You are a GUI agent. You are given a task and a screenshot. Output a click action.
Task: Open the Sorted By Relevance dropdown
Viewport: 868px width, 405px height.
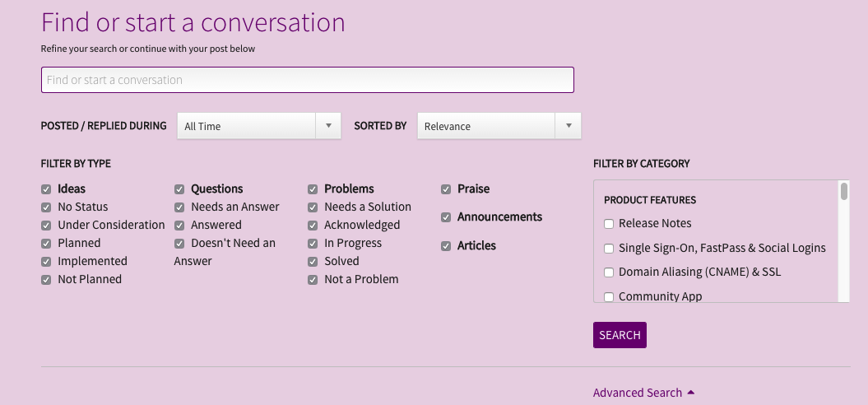pyautogui.click(x=499, y=126)
